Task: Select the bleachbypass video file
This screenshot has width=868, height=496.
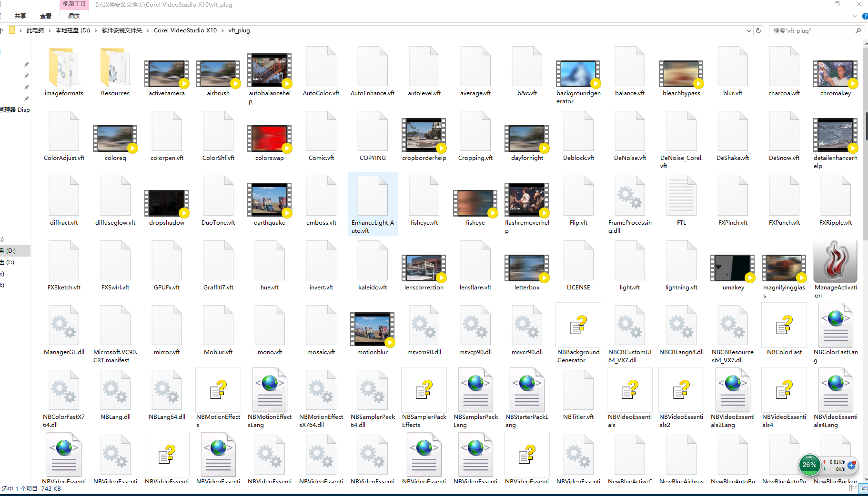Action: point(681,79)
